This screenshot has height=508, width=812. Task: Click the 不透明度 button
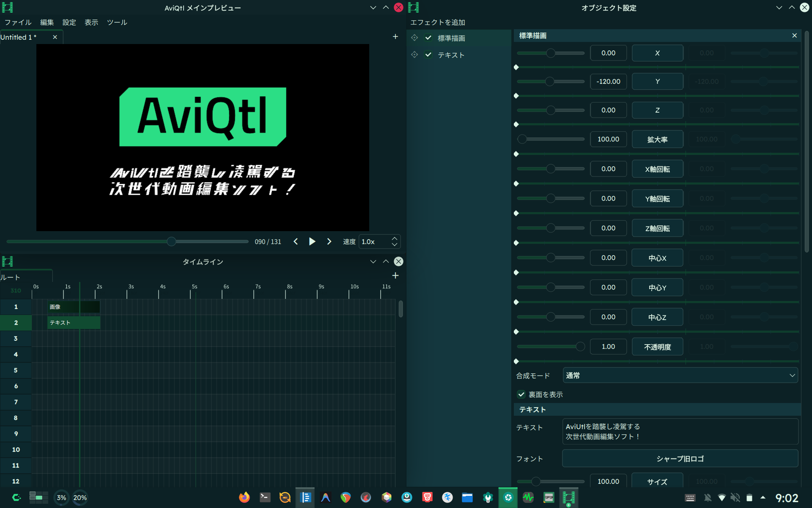pyautogui.click(x=657, y=347)
